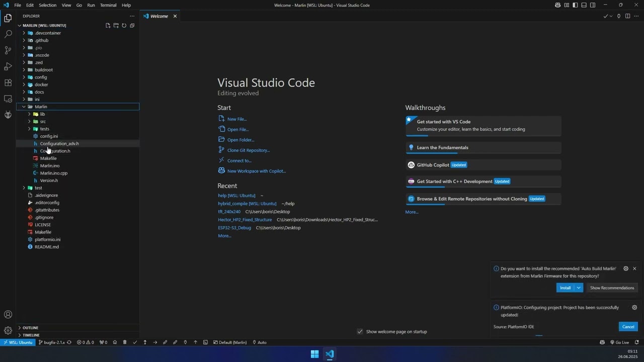Open settings gear on Auto Build Marlin notification
The width and height of the screenshot is (644, 362).
coord(626,268)
